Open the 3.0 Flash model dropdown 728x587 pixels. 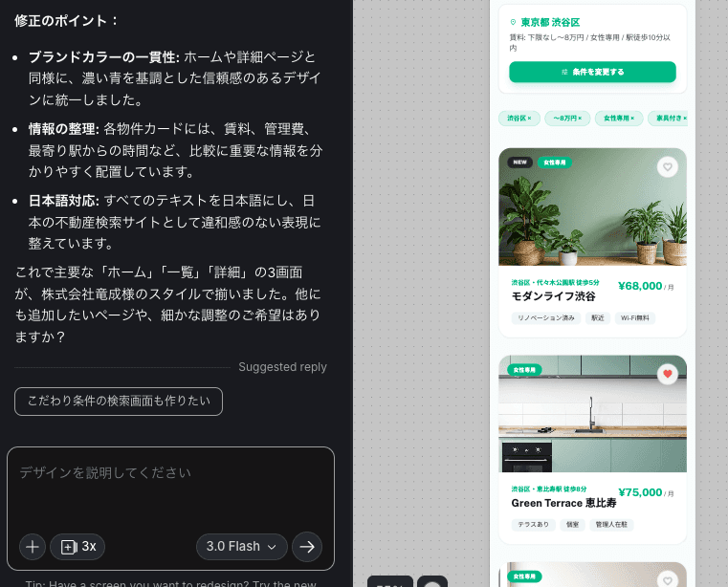241,547
